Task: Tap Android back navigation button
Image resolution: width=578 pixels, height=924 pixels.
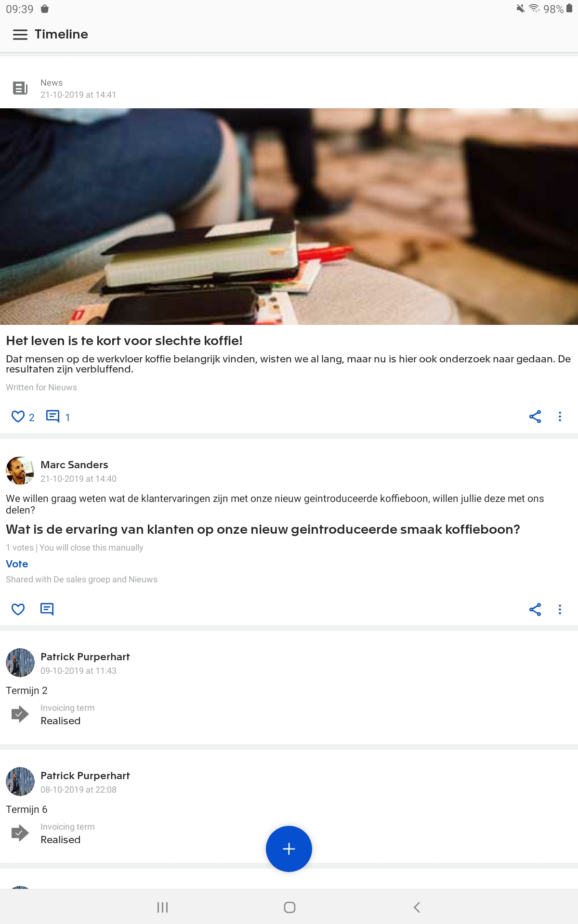Action: [417, 908]
